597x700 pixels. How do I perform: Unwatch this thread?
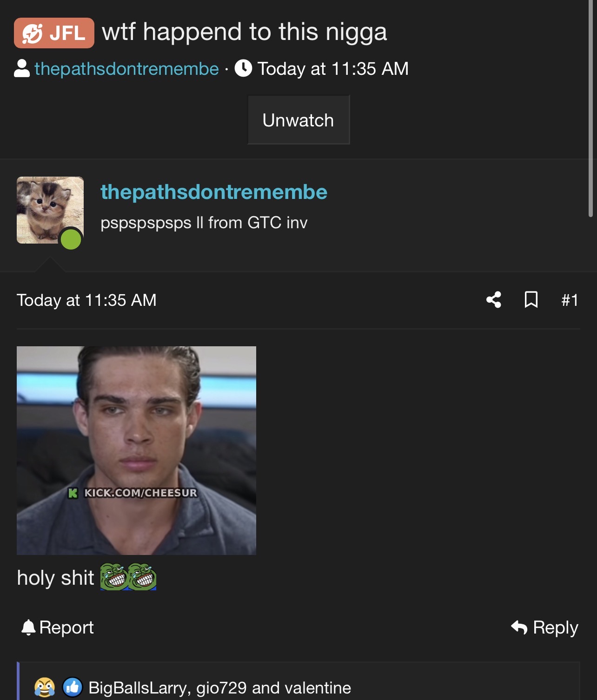point(298,120)
